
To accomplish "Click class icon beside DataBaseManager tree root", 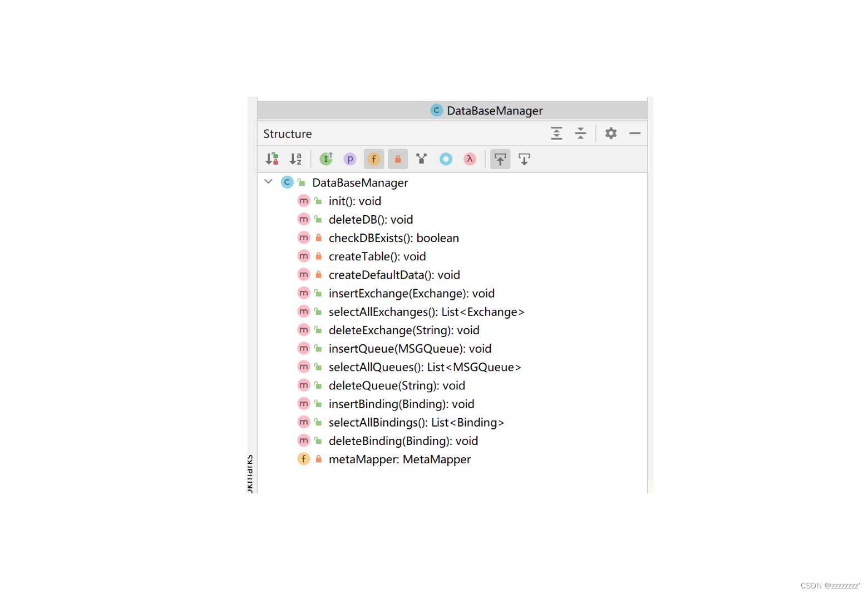I will point(287,182).
